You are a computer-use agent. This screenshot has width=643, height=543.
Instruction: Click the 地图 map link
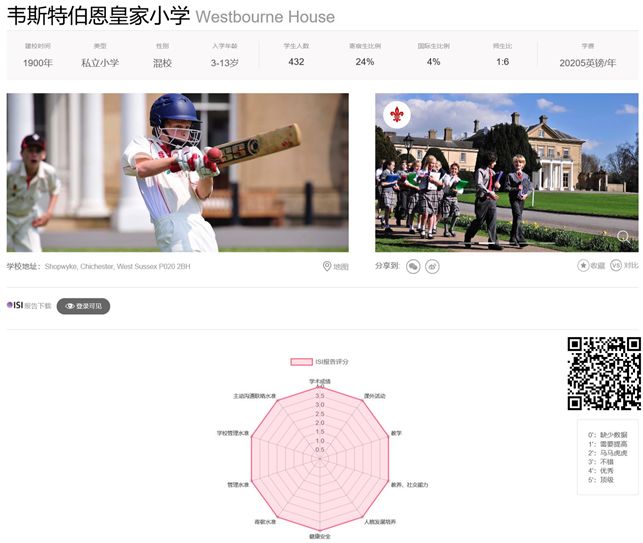[x=341, y=267]
